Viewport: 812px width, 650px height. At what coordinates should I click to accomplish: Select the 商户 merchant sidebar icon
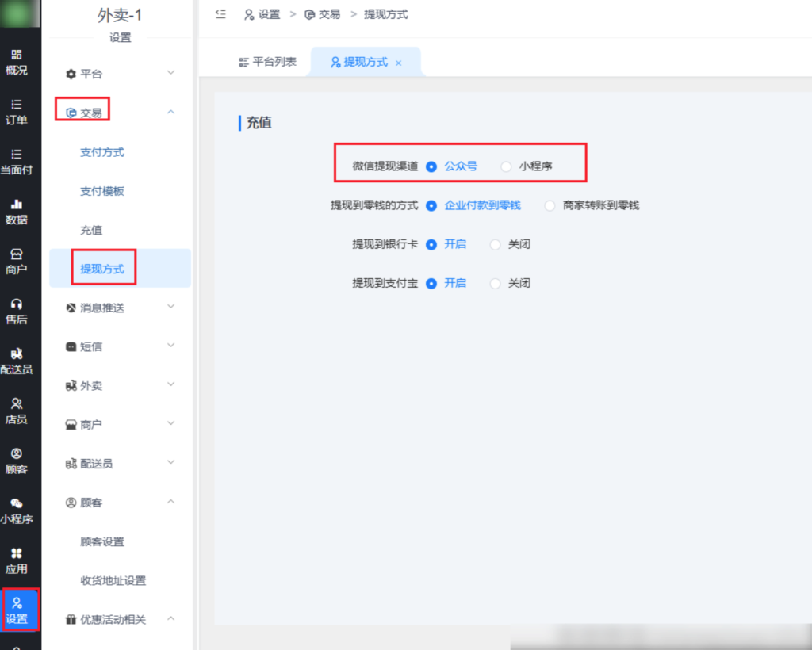(x=16, y=262)
